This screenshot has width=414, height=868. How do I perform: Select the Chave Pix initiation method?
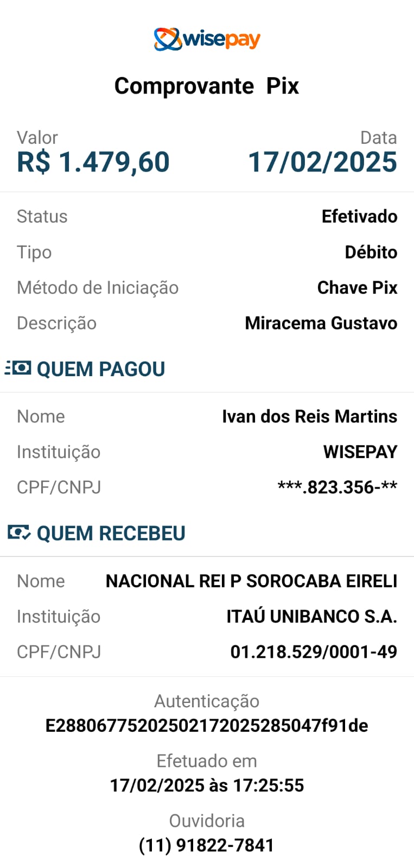click(357, 288)
